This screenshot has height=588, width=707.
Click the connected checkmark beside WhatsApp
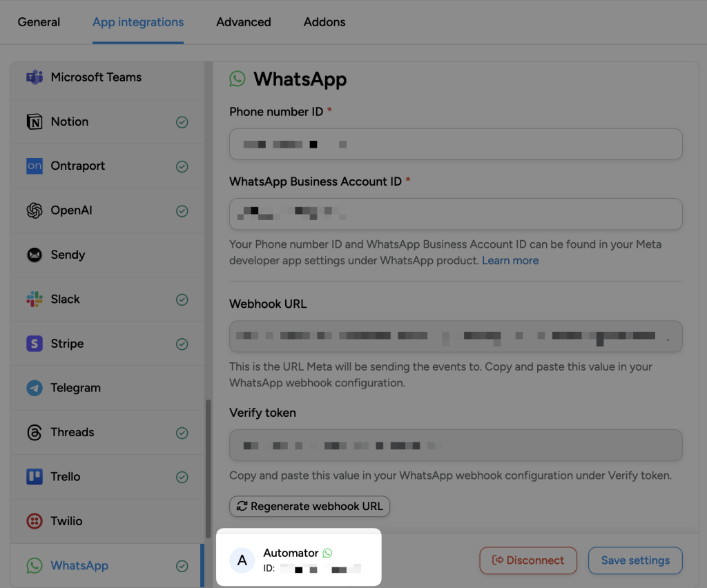[182, 565]
